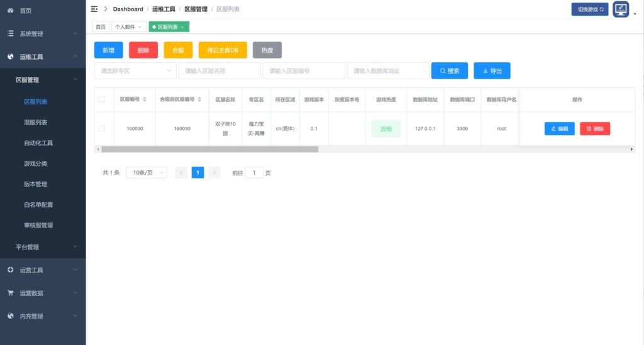The image size is (644, 345).
Task: Open 白名单配置 in the sidebar
Action: [x=38, y=204]
